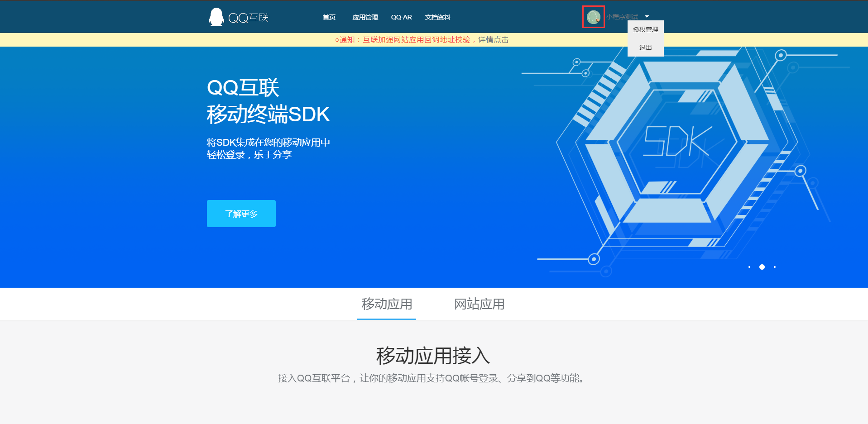
Task: Open 首页 in the navigation bar
Action: [329, 17]
